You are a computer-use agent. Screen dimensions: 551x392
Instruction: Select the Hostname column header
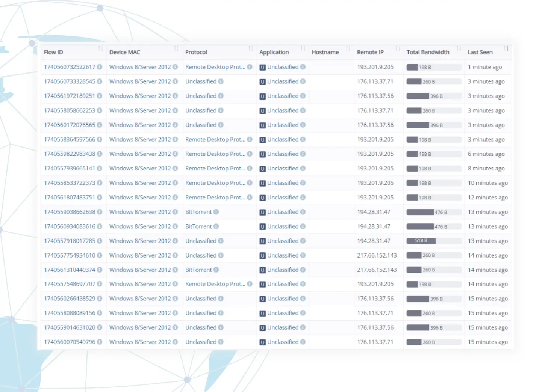point(325,52)
